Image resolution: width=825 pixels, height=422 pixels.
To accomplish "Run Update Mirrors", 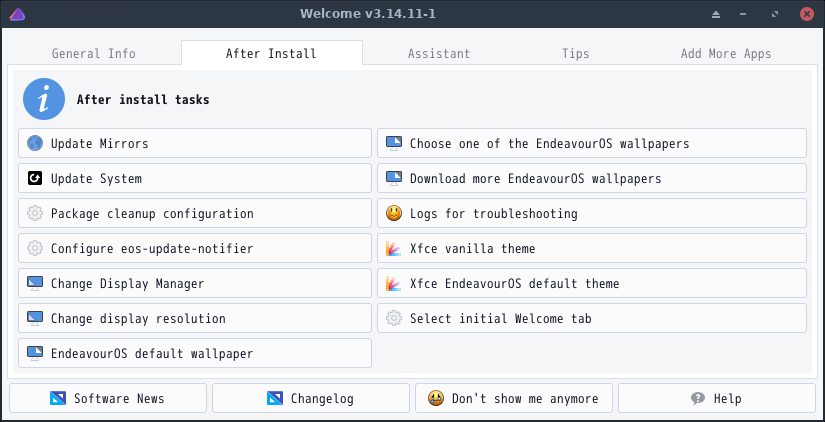I will (195, 143).
